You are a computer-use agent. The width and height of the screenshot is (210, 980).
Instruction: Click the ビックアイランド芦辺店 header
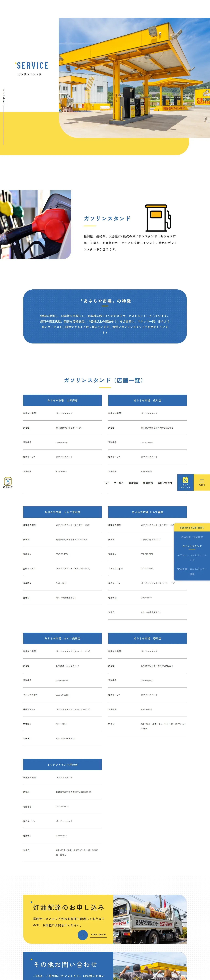point(62,765)
